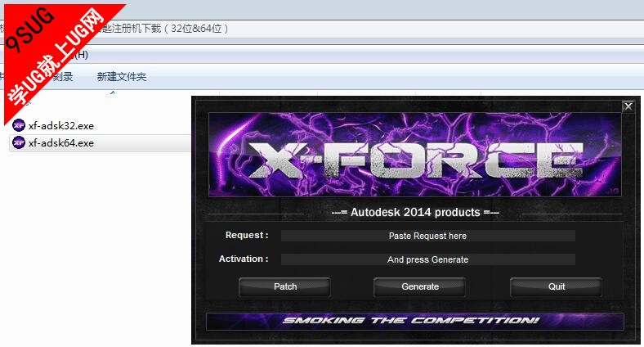The height and width of the screenshot is (347, 644).
Task: Quit the X-Force keygen
Action: point(556,287)
